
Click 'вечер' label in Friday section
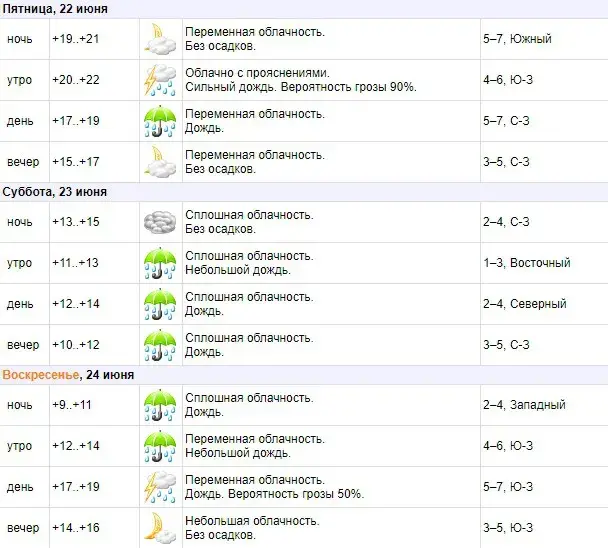tap(23, 162)
